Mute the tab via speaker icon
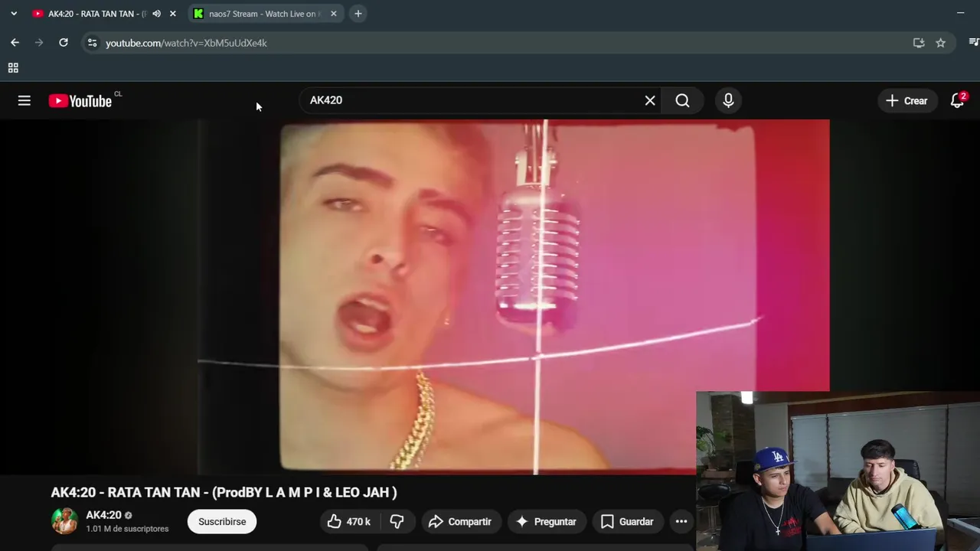The width and height of the screenshot is (980, 551). tap(156, 14)
